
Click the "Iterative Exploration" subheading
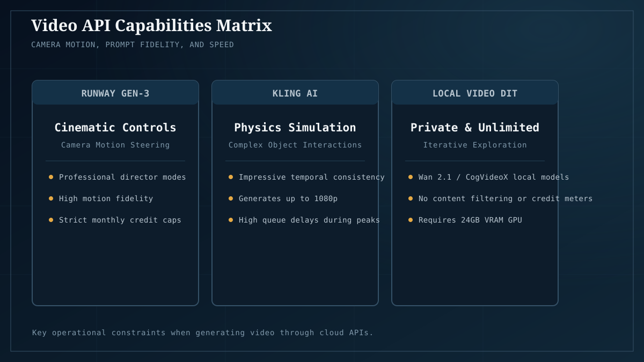click(x=475, y=145)
